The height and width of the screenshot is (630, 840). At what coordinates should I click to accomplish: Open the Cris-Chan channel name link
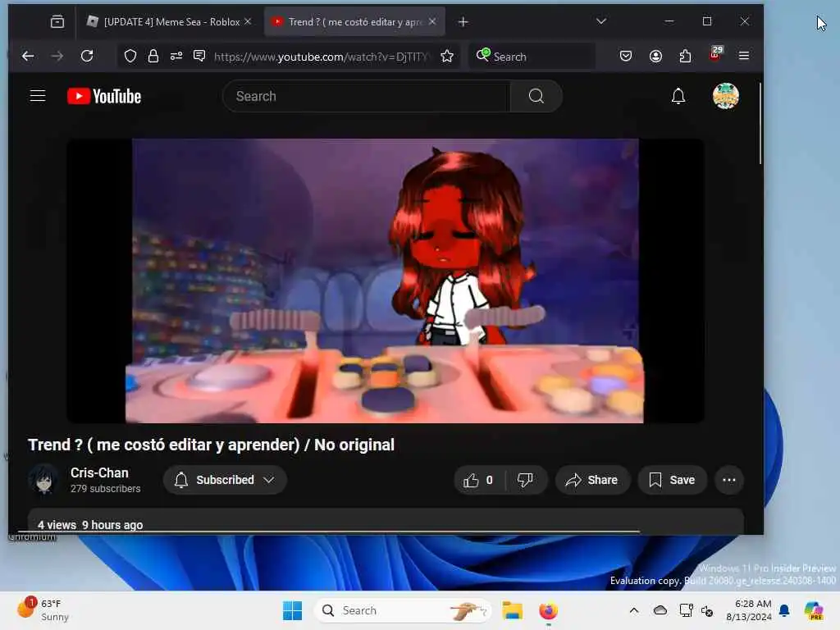99,473
